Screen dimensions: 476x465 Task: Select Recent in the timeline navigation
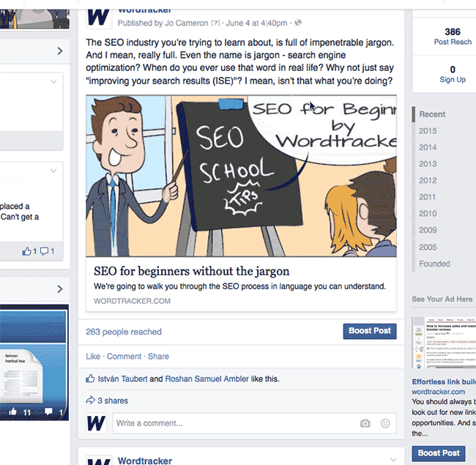[x=432, y=114]
